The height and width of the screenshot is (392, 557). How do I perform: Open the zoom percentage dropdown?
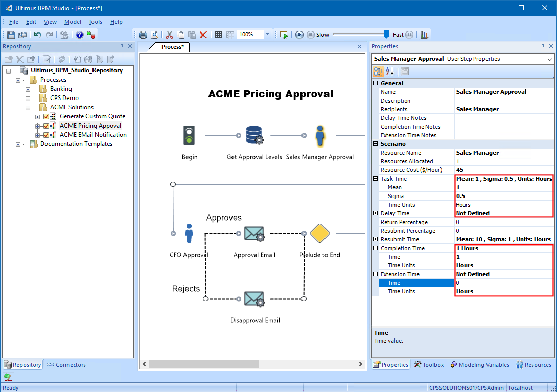[x=267, y=35]
